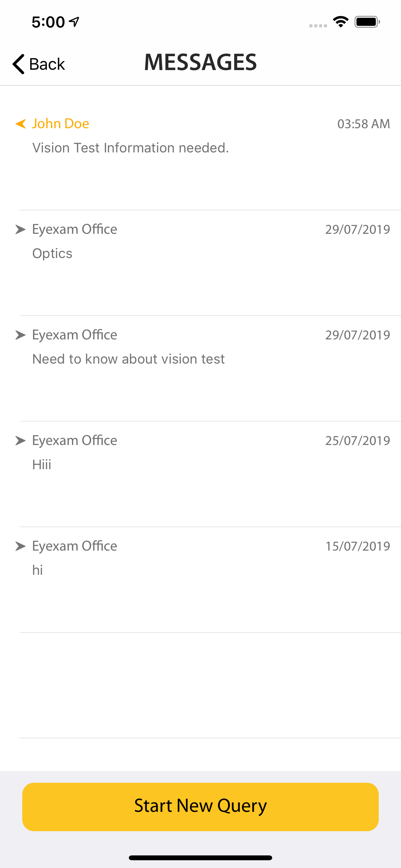Tap the orange arrow beside John Doe
The width and height of the screenshot is (401, 868).
[x=21, y=124]
